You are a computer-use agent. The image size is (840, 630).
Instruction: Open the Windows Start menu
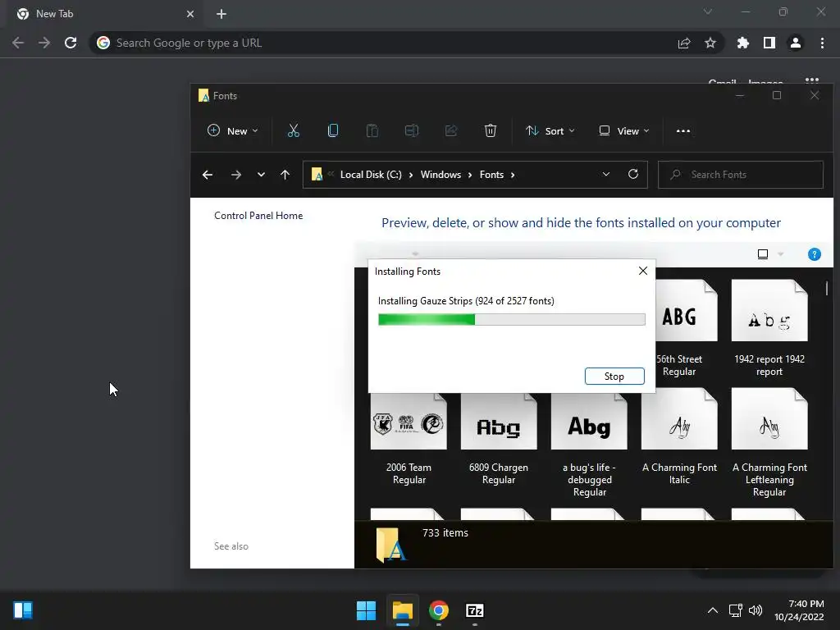pos(367,610)
